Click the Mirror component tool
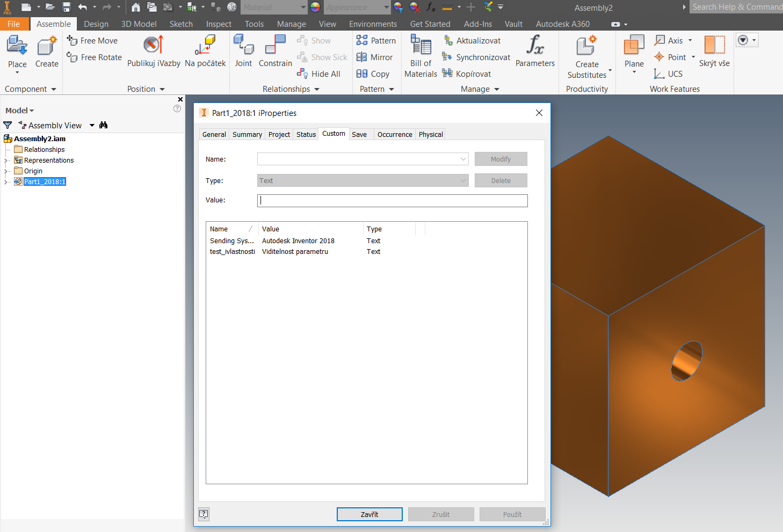This screenshot has height=532, width=783. tap(374, 57)
